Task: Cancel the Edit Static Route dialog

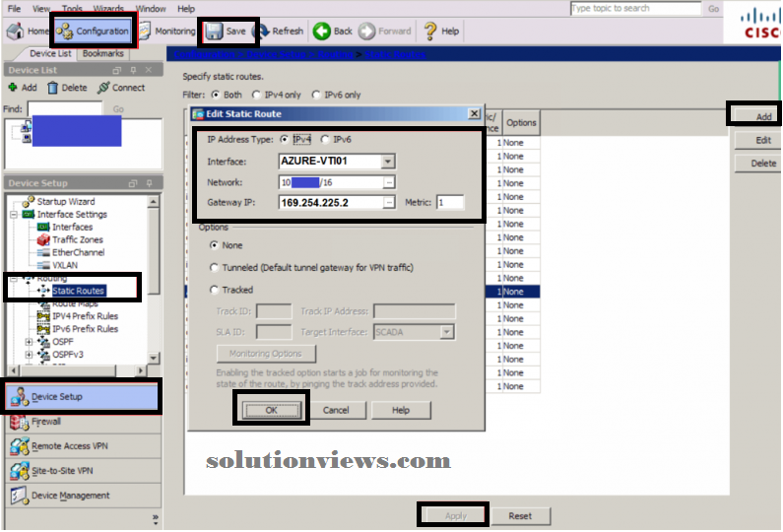Action: point(336,410)
